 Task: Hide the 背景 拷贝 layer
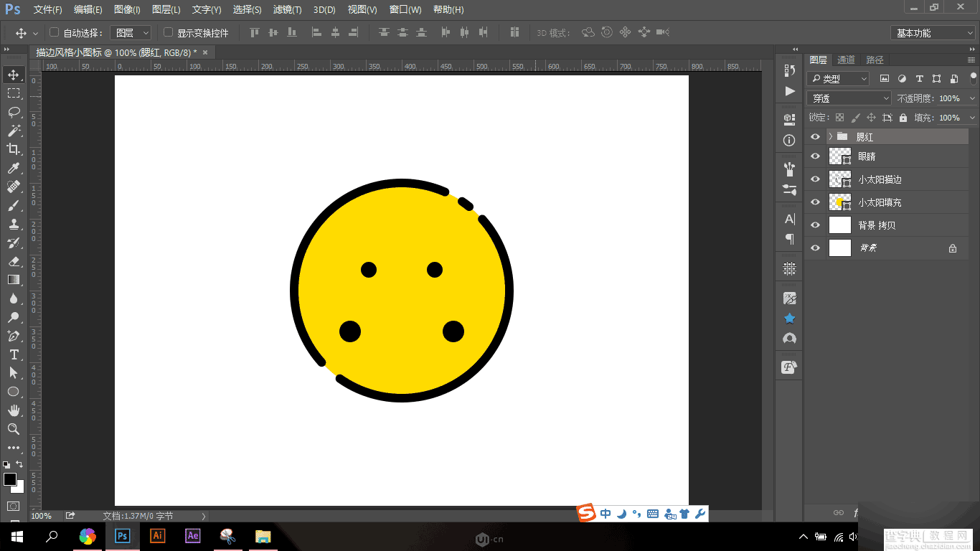pos(815,225)
